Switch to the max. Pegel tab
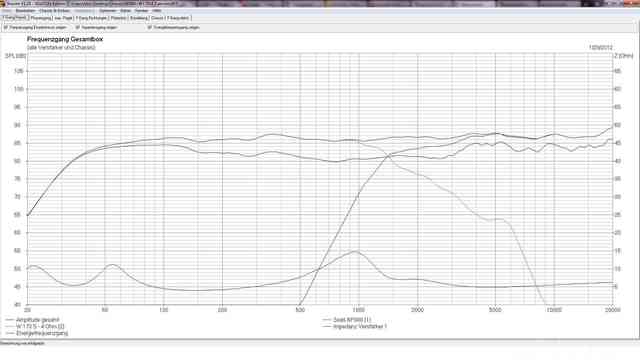 (63, 18)
